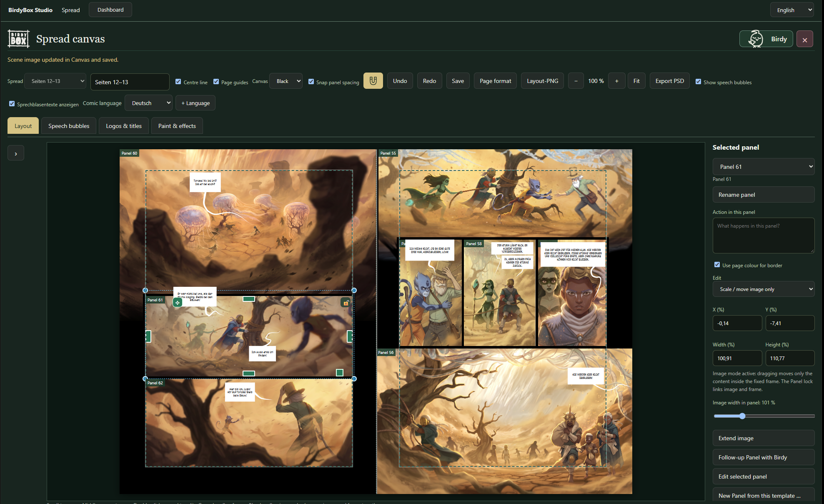Click the right edge handle of Panel 61
The height and width of the screenshot is (504, 824).
click(350, 336)
